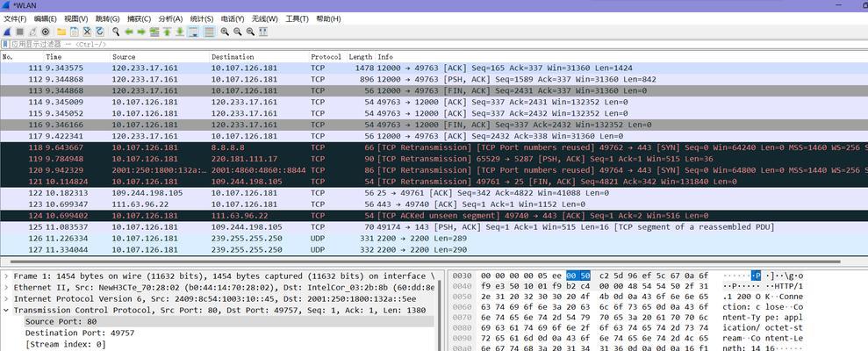The image size is (868, 351).
Task: Open the 无线(W) menu
Action: point(265,18)
